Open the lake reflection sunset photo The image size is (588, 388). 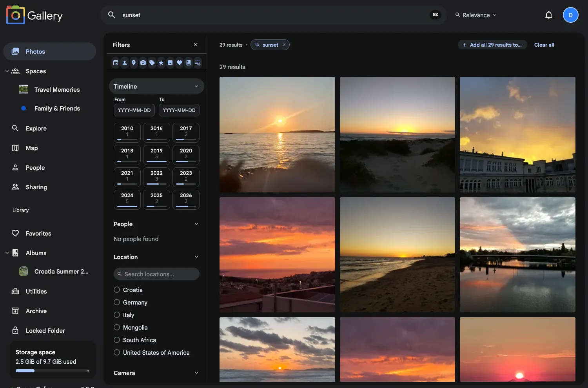tap(517, 255)
